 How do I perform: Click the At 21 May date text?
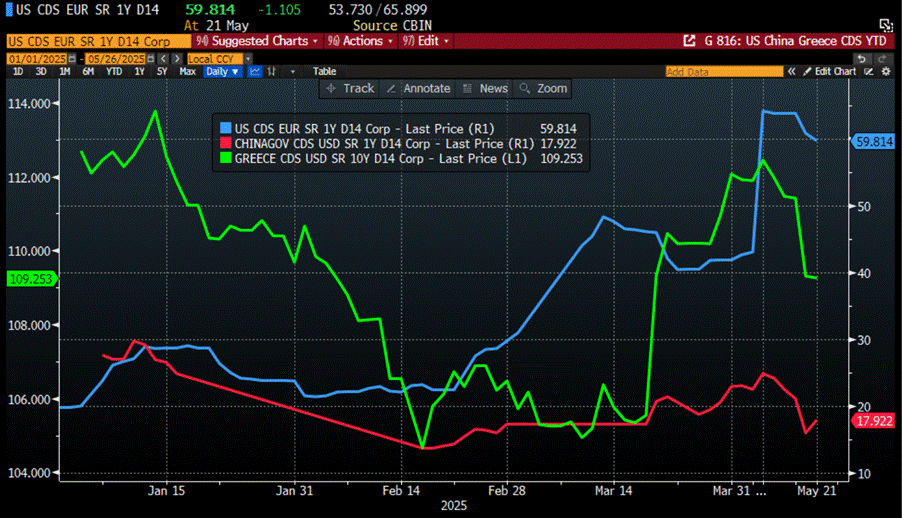tap(216, 25)
